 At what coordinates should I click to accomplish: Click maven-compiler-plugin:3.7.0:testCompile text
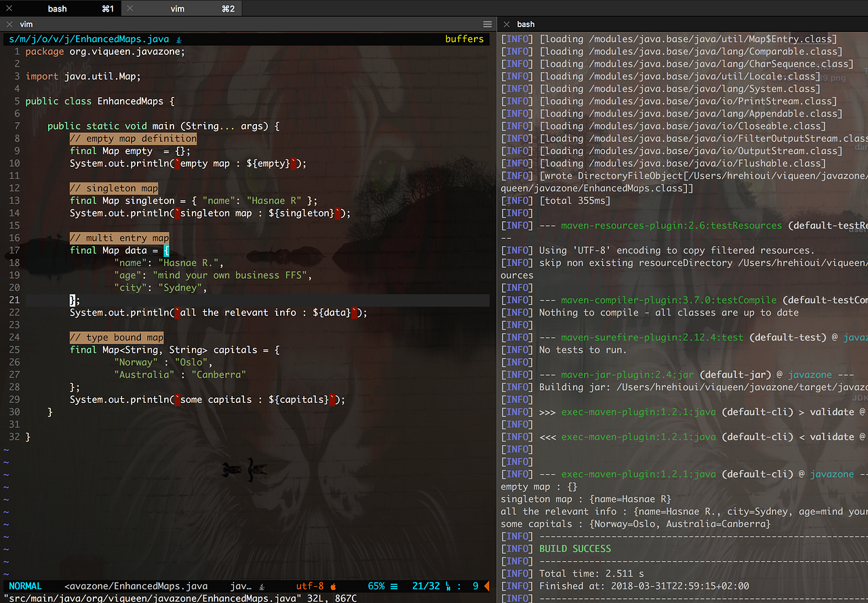[669, 300]
